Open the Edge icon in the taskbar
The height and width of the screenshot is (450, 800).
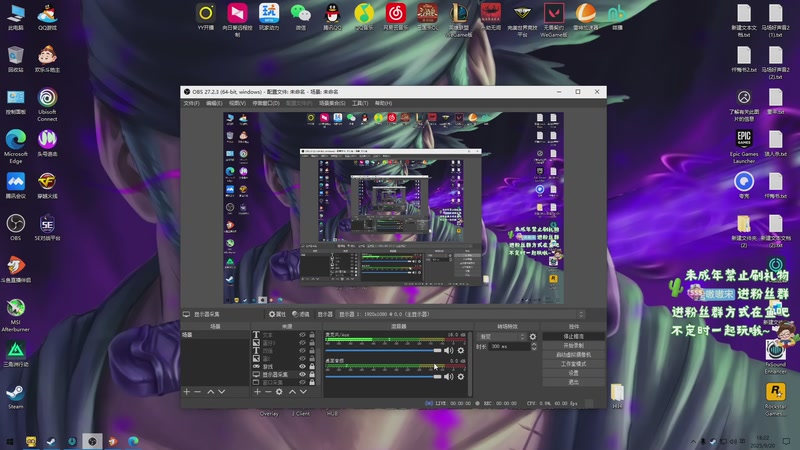click(x=133, y=441)
